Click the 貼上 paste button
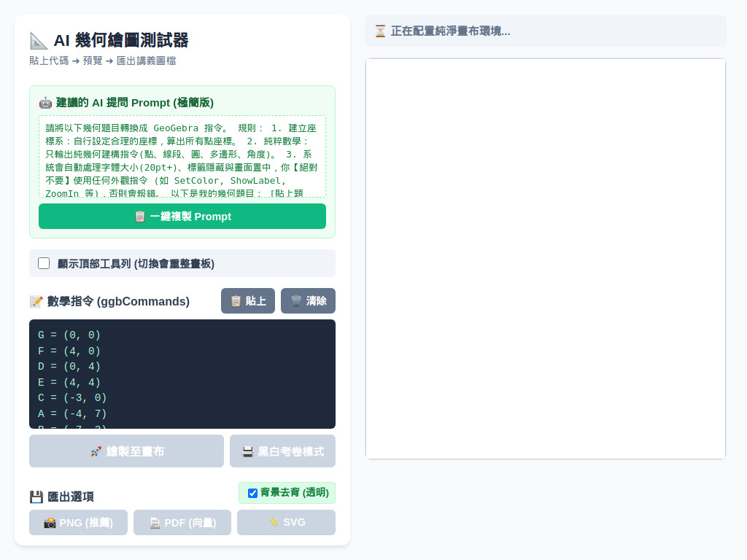The image size is (747, 560). coord(248,301)
